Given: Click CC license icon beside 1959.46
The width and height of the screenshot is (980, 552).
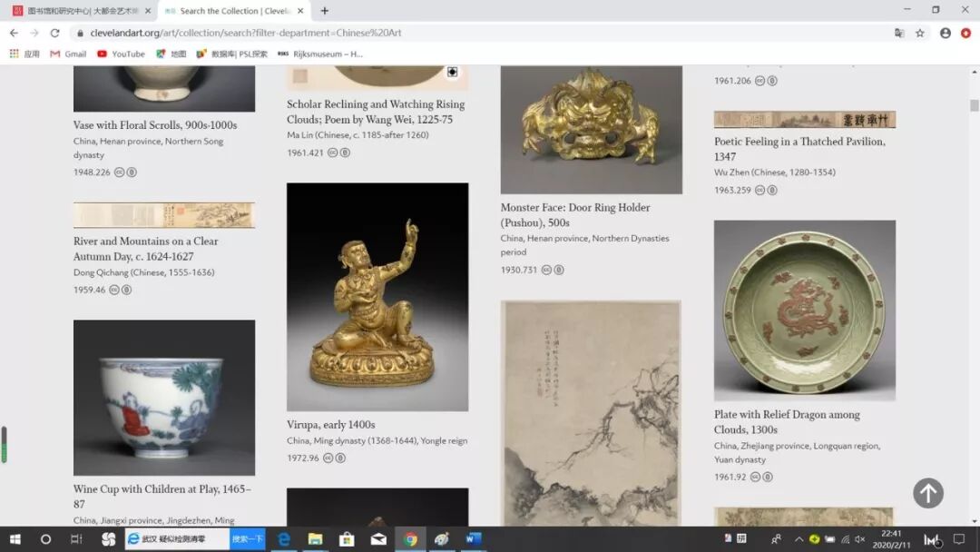Looking at the screenshot, I should point(114,290).
